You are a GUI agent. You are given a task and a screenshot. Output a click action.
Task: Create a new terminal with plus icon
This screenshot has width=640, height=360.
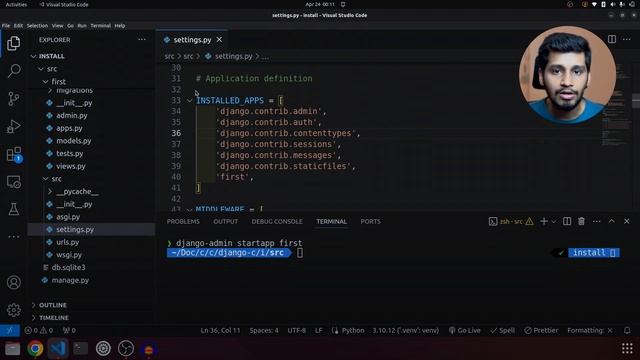[543, 221]
